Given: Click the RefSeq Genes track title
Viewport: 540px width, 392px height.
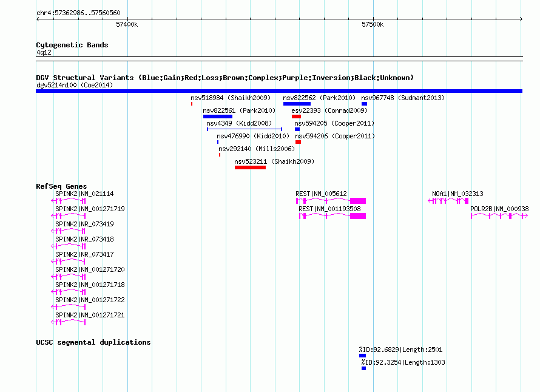Looking at the screenshot, I should pyautogui.click(x=61, y=186).
